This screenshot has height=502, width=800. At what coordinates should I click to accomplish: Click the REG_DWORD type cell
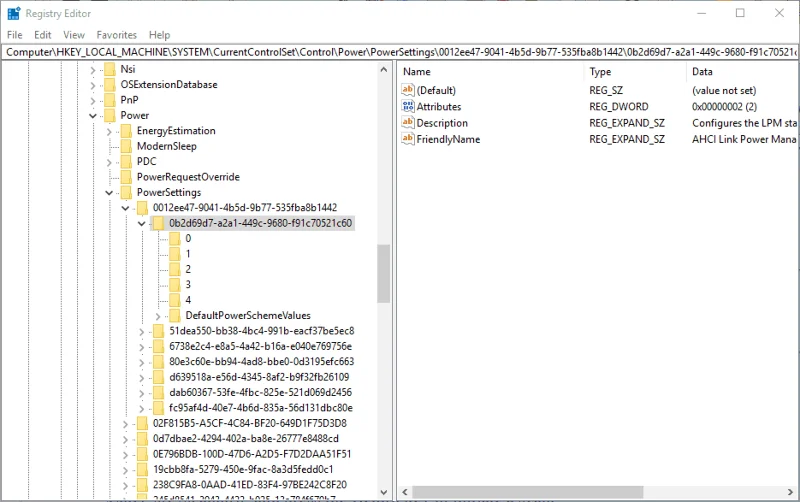pos(619,107)
